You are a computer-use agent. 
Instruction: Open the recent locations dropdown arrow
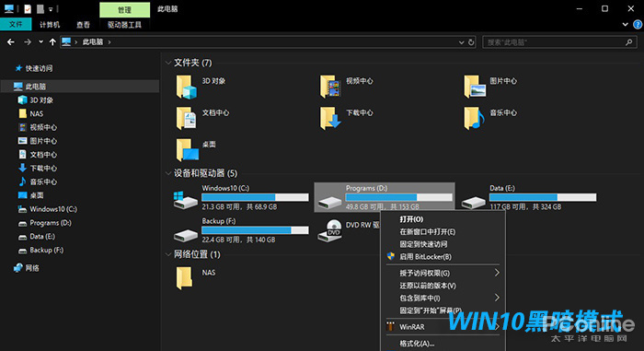[x=40, y=42]
